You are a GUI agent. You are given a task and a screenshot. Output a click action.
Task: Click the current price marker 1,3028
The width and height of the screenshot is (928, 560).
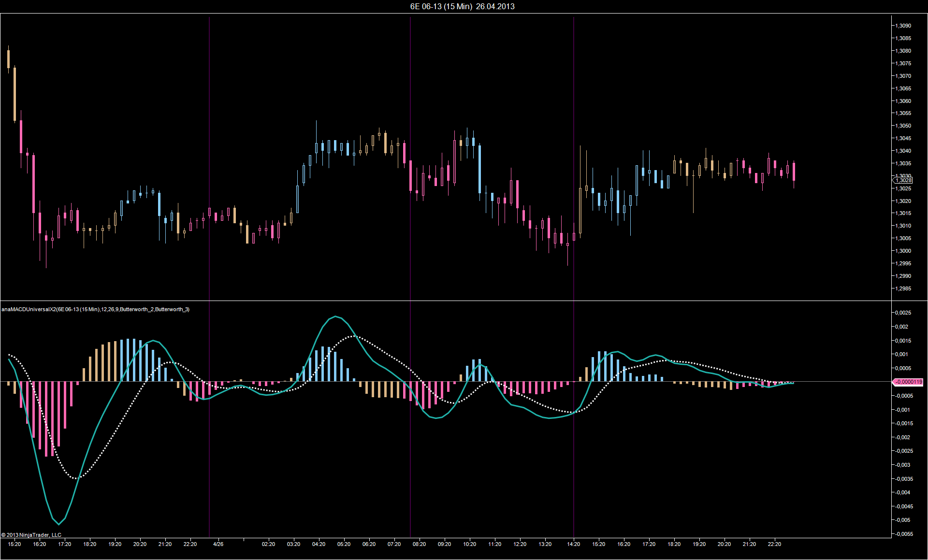pyautogui.click(x=903, y=180)
